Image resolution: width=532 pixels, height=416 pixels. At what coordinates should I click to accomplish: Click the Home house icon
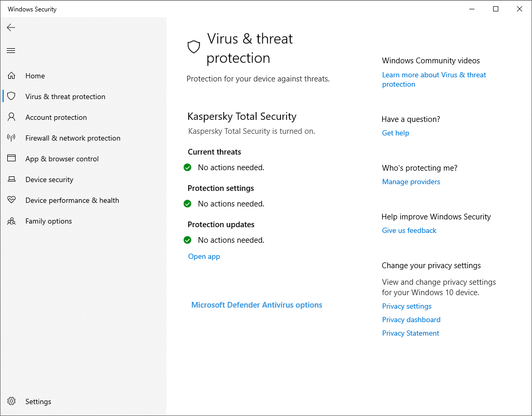(x=11, y=76)
